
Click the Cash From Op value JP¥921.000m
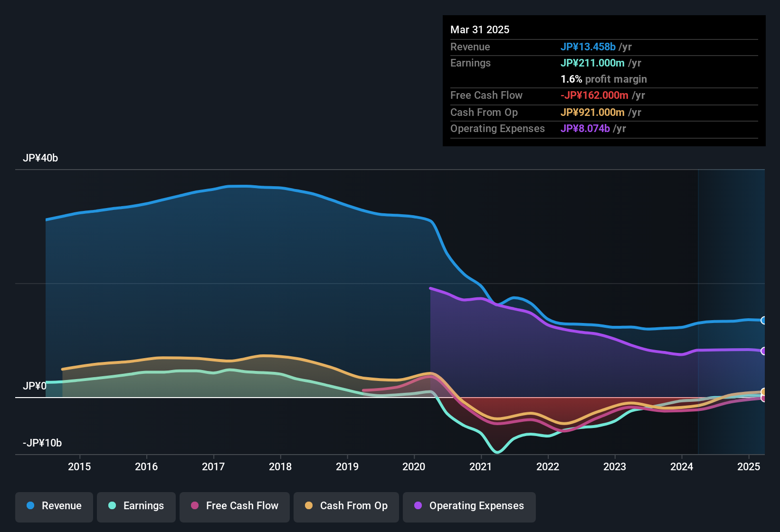pos(592,112)
